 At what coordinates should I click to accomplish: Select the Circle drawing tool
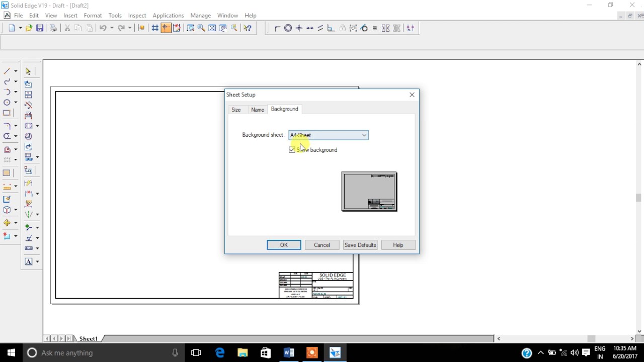tap(7, 102)
